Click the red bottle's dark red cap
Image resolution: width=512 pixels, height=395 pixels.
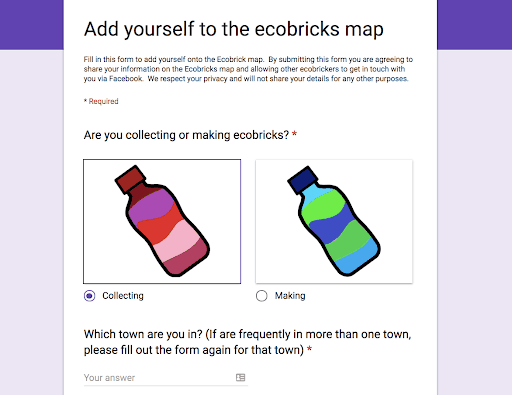point(130,179)
